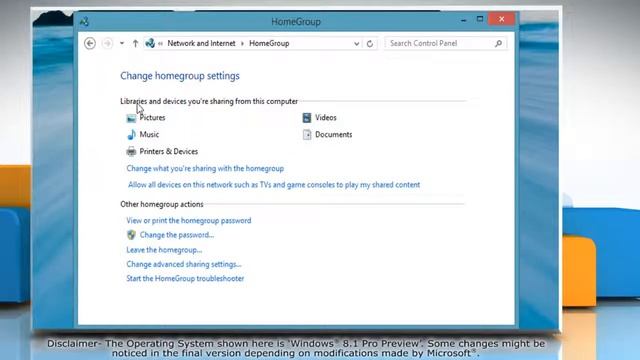Click Leave the homegroup link

point(164,250)
